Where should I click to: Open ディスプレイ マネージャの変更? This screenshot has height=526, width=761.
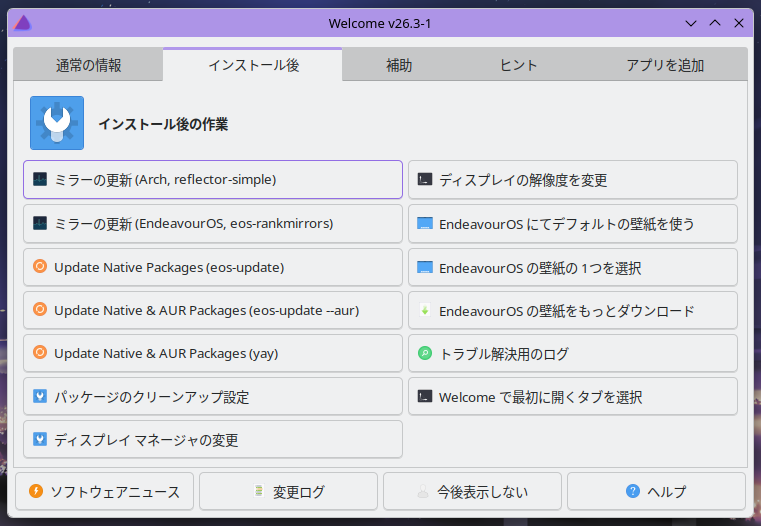click(x=212, y=440)
